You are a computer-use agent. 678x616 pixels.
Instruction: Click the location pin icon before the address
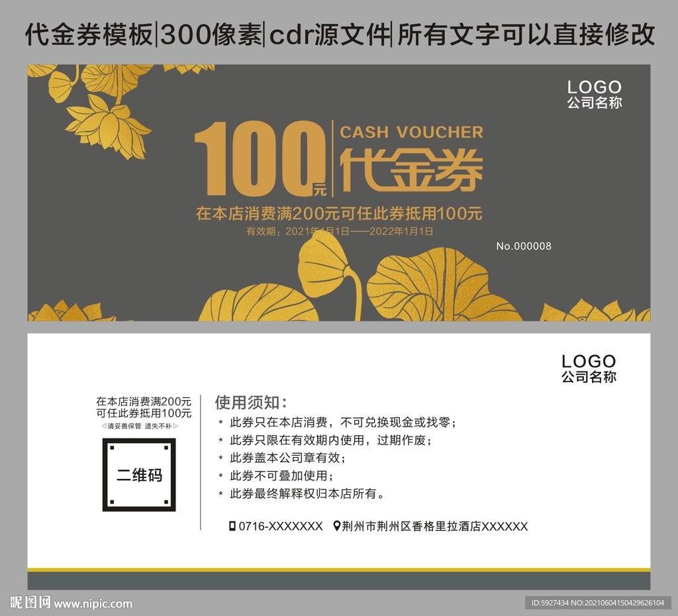pyautogui.click(x=337, y=526)
